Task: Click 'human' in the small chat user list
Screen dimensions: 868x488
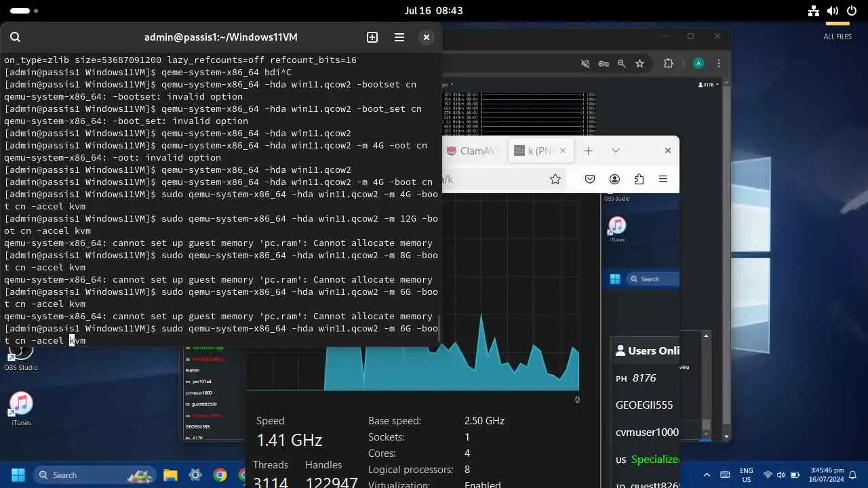Action: point(193,370)
